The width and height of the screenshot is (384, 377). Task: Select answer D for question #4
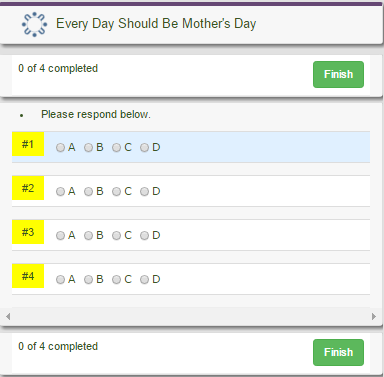tap(144, 280)
